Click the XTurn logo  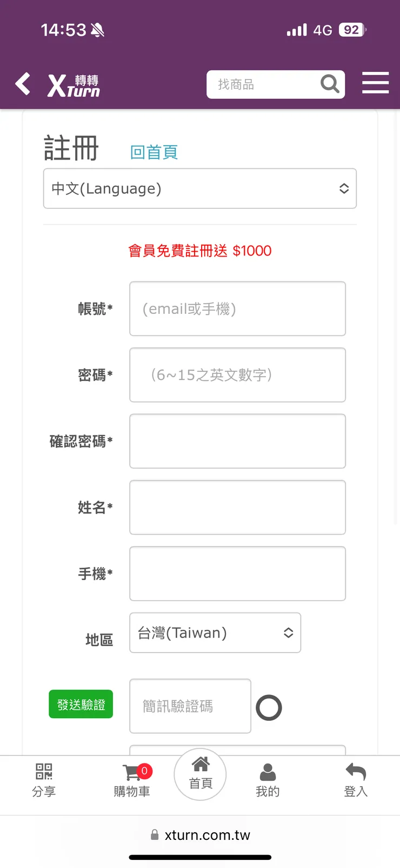click(73, 84)
